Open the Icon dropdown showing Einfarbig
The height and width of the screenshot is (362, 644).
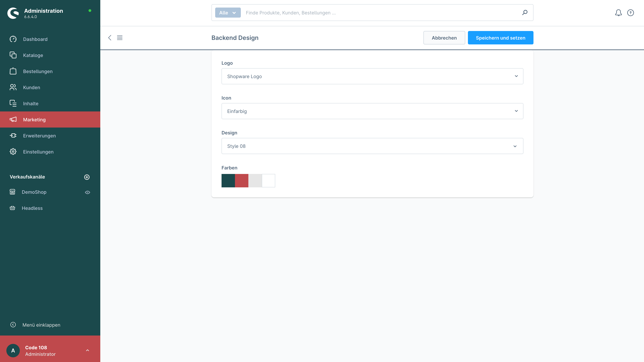372,111
